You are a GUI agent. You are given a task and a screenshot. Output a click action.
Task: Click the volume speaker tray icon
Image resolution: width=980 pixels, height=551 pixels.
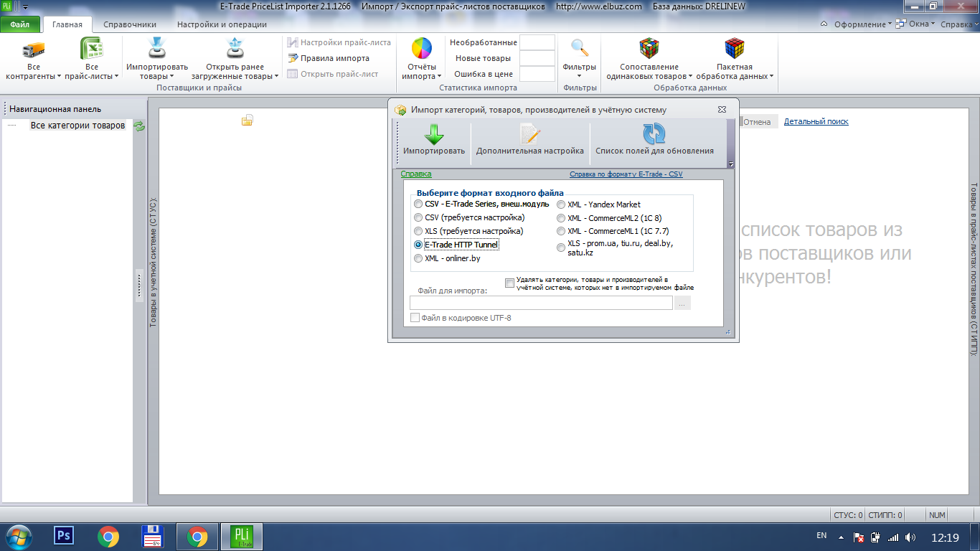[x=910, y=537]
